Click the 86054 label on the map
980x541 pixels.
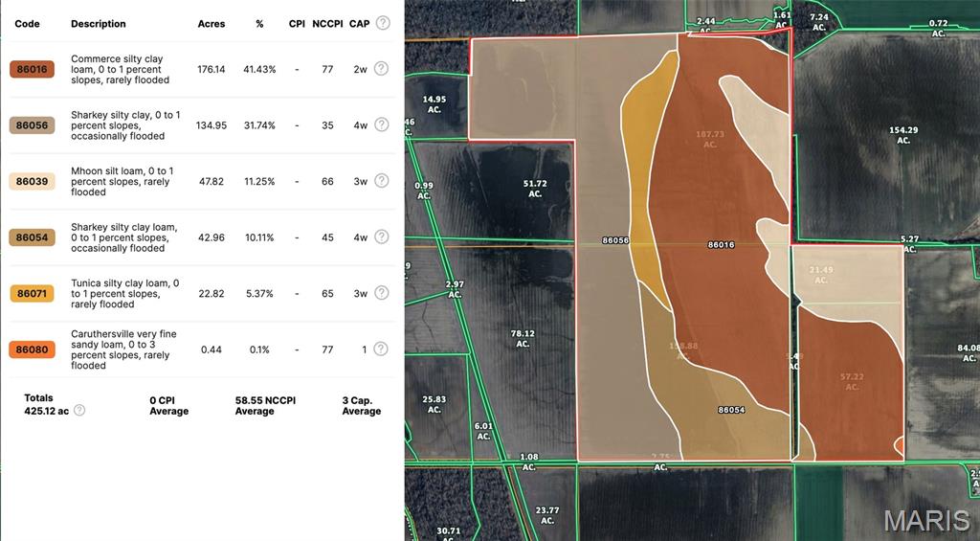[731, 410]
